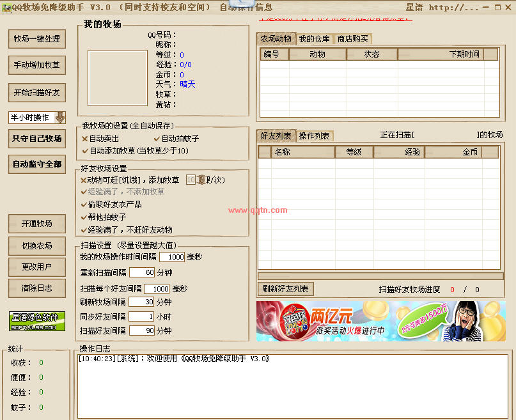Click the 星语 http link in title bar

click(442, 7)
